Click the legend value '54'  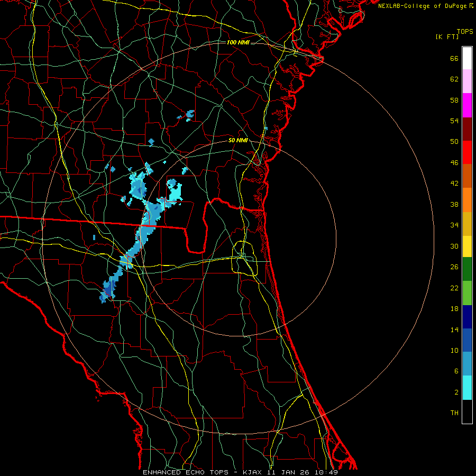454,121
